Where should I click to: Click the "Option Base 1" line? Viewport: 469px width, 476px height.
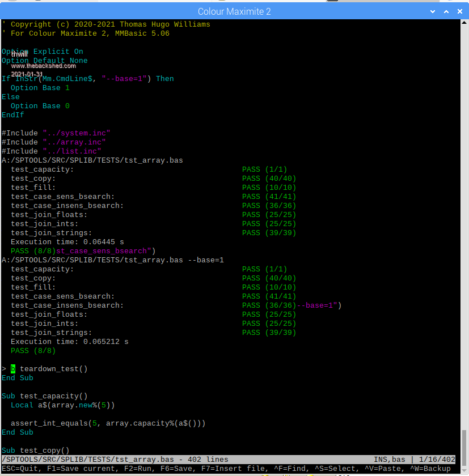pos(40,88)
